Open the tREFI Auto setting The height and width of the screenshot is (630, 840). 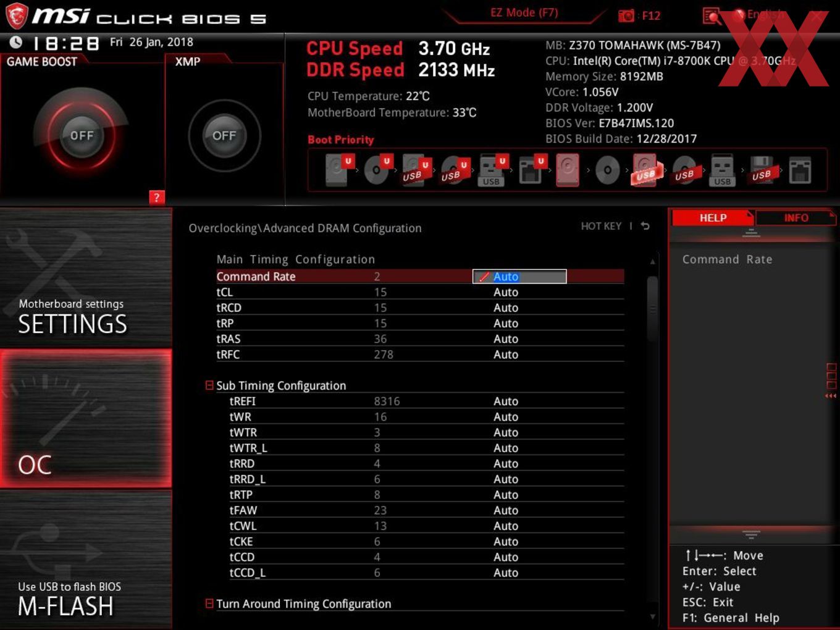(506, 401)
